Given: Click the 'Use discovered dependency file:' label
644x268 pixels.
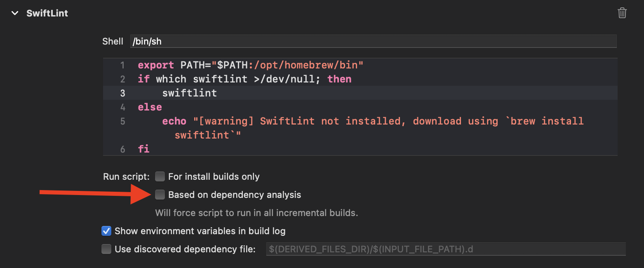Looking at the screenshot, I should click(185, 249).
